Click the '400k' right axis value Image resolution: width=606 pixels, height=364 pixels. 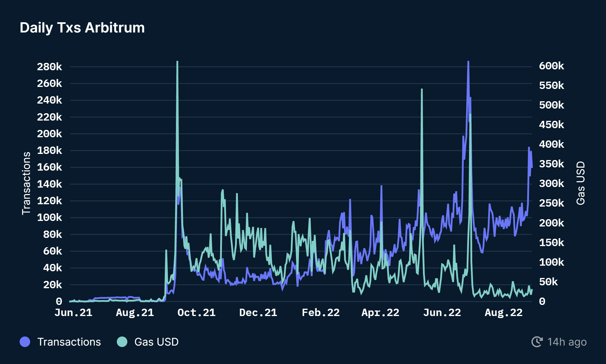click(x=552, y=144)
